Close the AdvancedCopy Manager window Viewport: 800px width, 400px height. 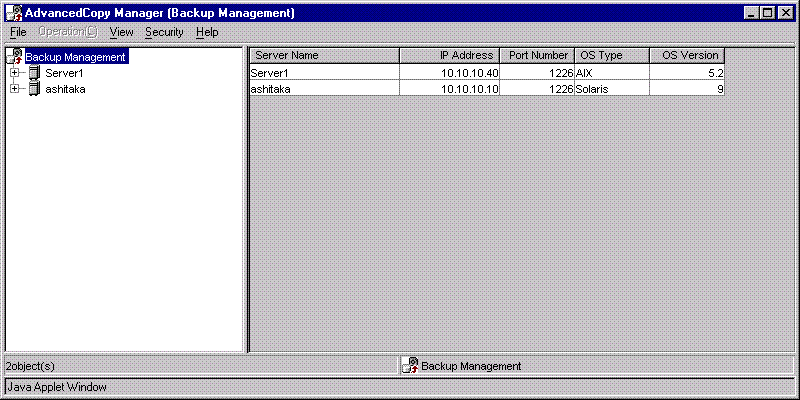point(785,13)
